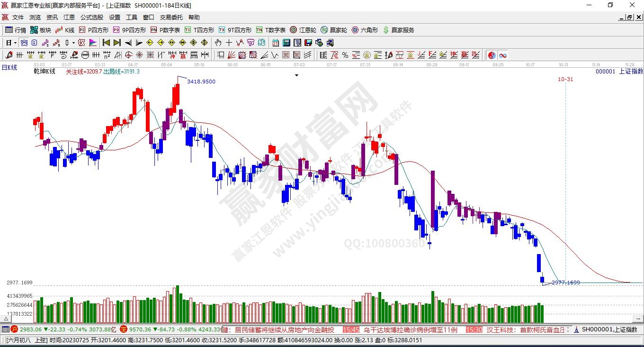Expand the small black triangle above chart
Viewport: 644px width, 347px height.
pos(297,75)
